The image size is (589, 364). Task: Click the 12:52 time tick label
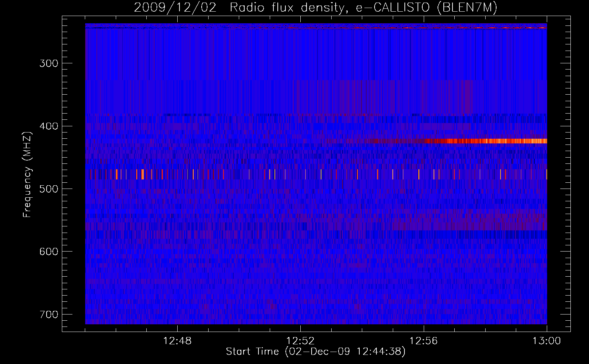(300, 341)
